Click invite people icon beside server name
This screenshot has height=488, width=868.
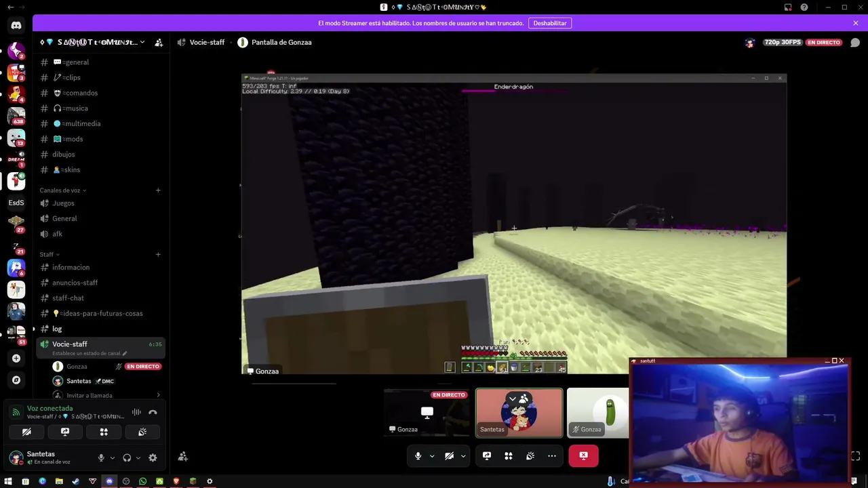coord(159,42)
